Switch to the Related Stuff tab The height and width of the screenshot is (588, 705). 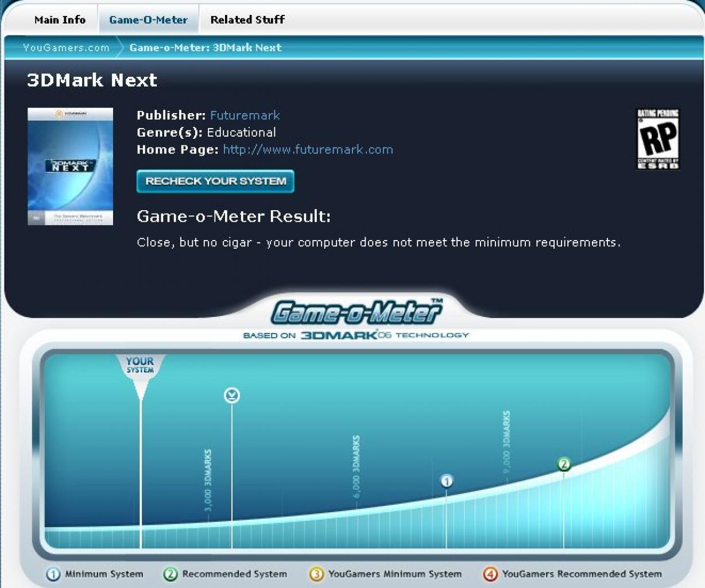[247, 20]
